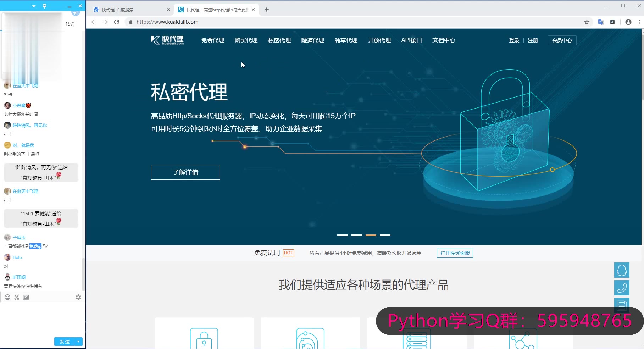This screenshot has width=644, height=349.
Task: Click username 子庭玉 in chat
Action: pos(19,237)
